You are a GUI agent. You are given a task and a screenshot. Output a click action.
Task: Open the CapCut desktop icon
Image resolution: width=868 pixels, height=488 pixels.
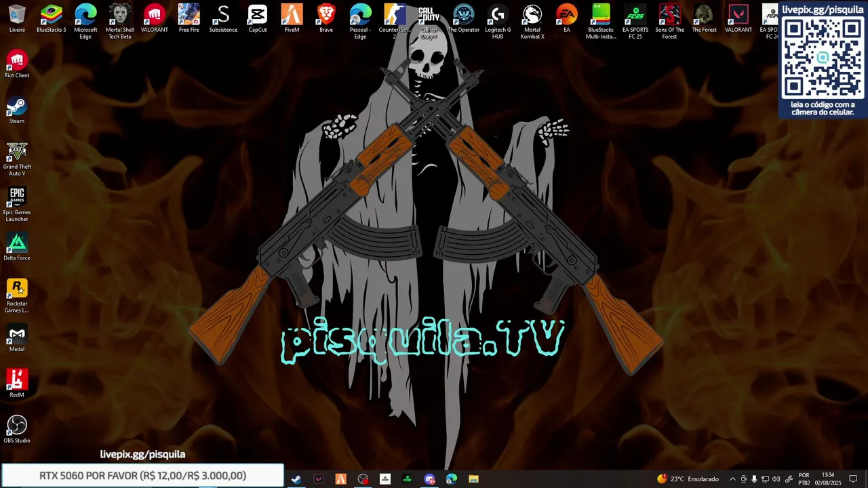pos(258,18)
